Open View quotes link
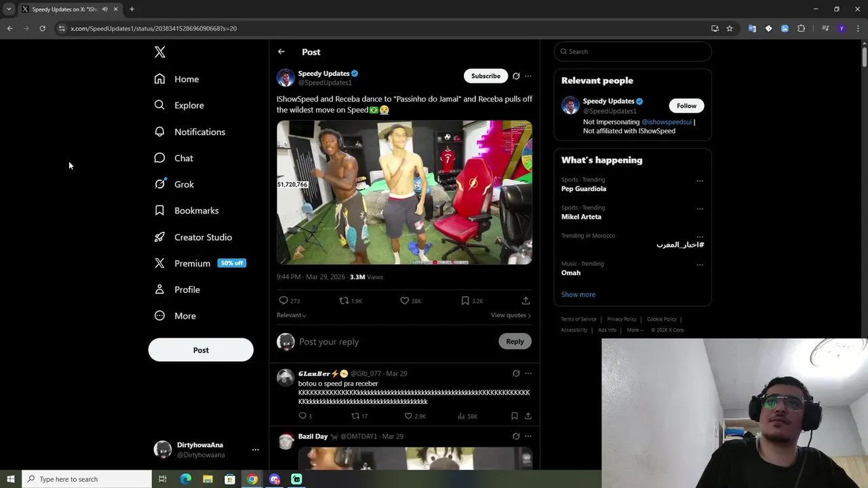Viewport: 868px width, 488px height. pyautogui.click(x=511, y=315)
